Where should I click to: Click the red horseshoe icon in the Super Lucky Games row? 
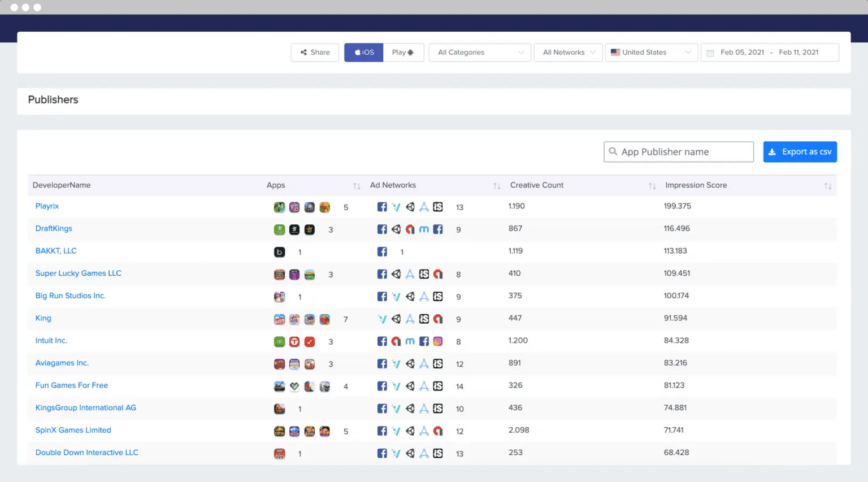click(x=438, y=274)
